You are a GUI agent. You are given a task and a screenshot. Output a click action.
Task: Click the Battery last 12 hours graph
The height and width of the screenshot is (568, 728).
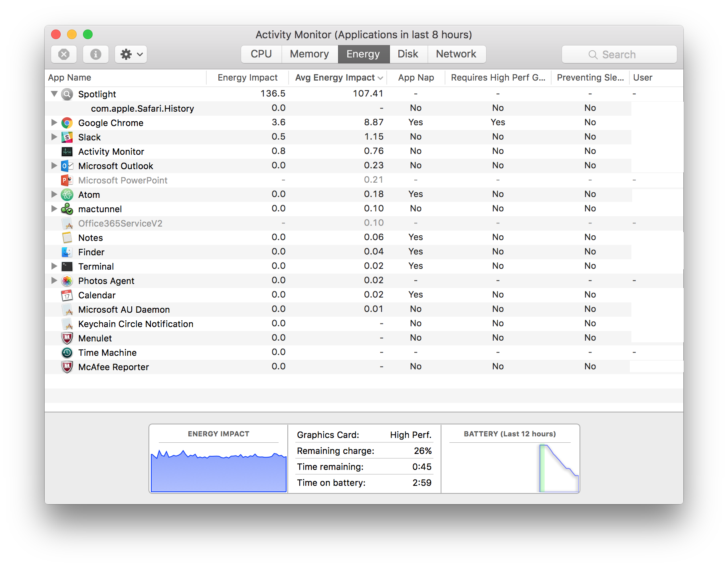pyautogui.click(x=510, y=468)
